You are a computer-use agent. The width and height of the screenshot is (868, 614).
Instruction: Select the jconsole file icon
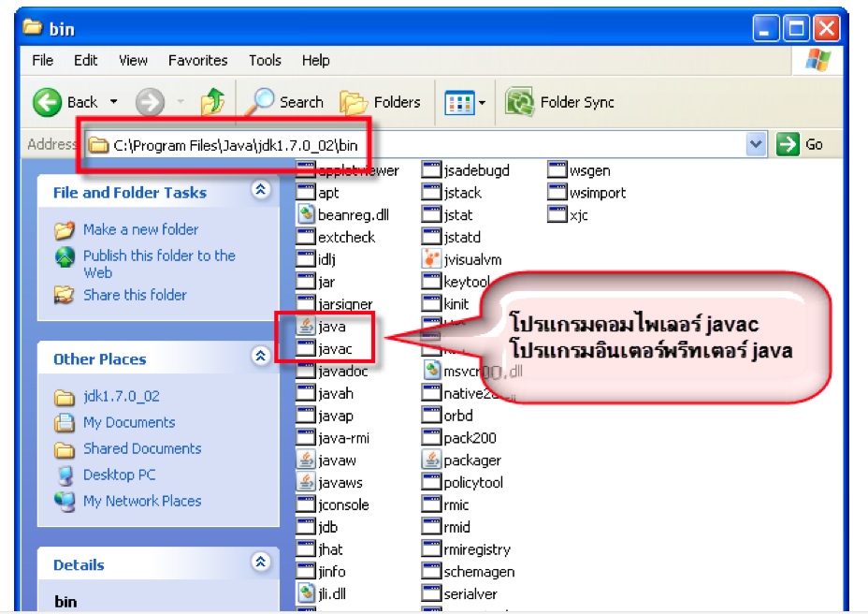click(x=306, y=504)
